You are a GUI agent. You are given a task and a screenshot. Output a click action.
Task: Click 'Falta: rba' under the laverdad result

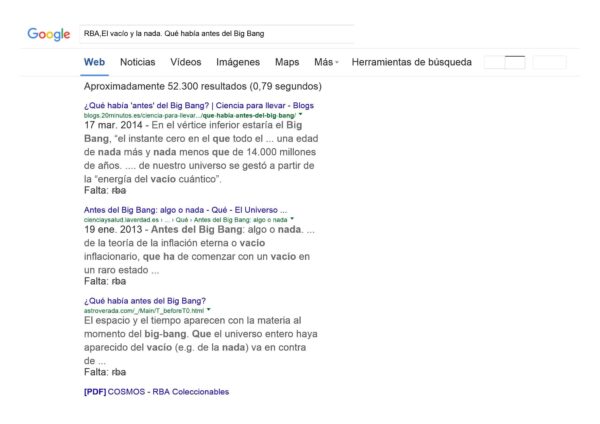coord(105,281)
